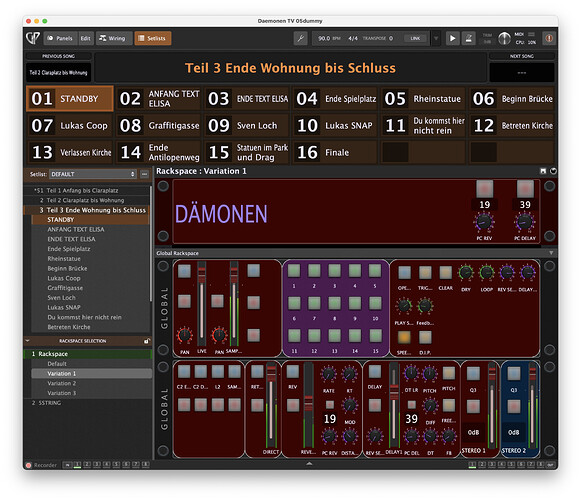The width and height of the screenshot is (580, 500).
Task: Toggle the L2 button in global panel
Action: coord(218,372)
